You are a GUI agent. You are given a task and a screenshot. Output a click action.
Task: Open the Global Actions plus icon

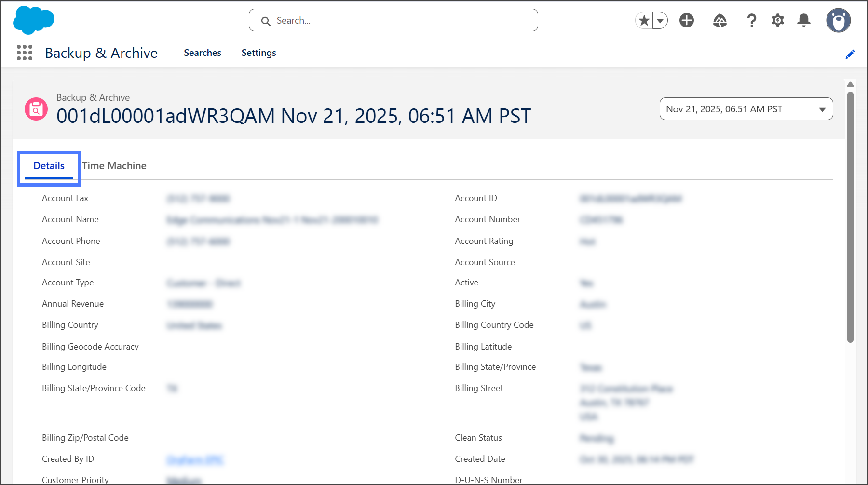(686, 20)
